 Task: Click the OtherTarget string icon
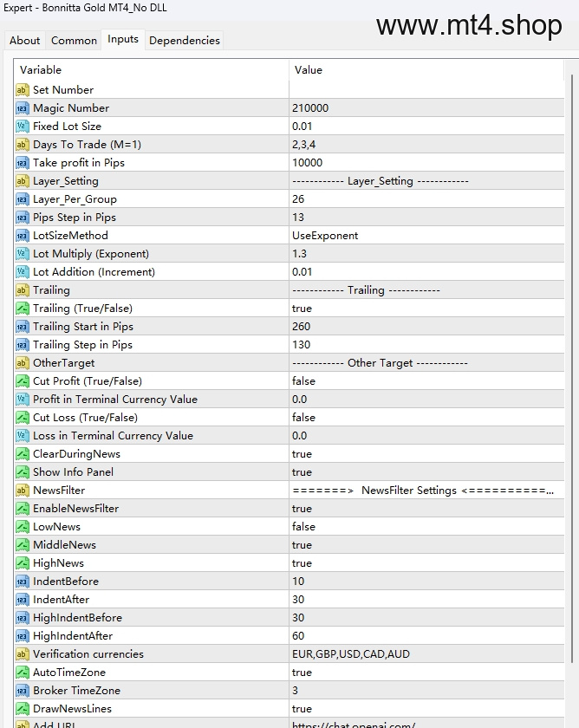(23, 362)
